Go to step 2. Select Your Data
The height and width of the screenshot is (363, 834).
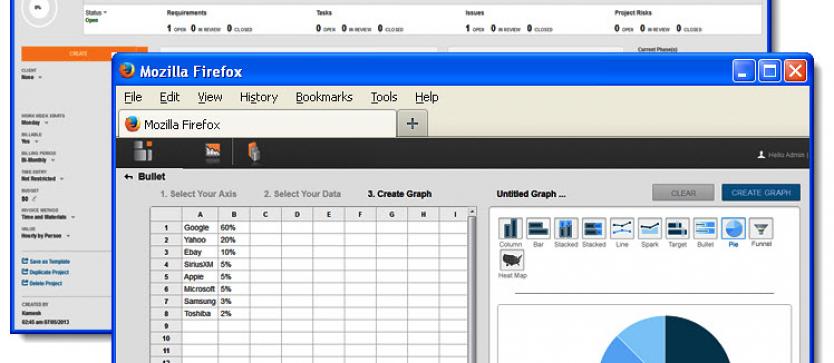click(x=302, y=194)
